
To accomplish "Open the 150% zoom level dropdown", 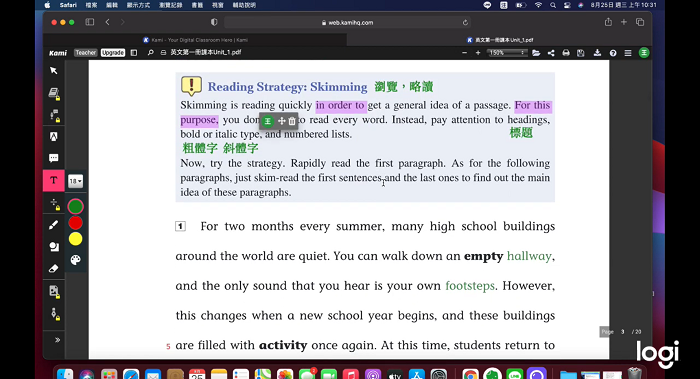I will pyautogui.click(x=507, y=53).
